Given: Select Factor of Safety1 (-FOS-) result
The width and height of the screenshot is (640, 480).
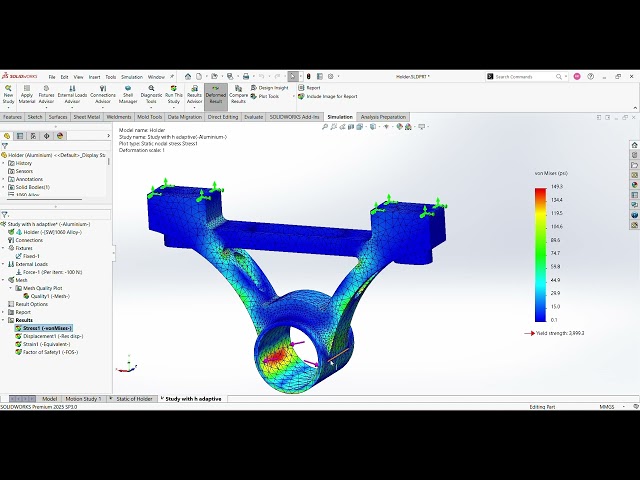Looking at the screenshot, I should [x=47, y=352].
